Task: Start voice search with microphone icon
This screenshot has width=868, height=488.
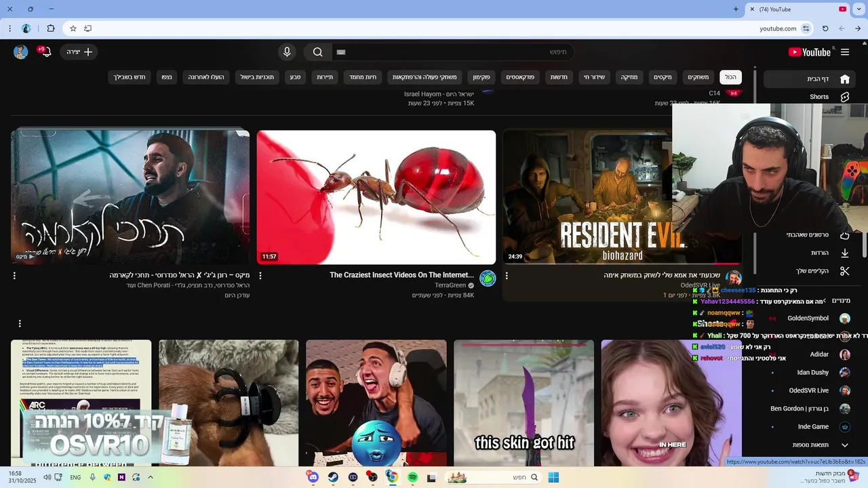Action: pyautogui.click(x=287, y=52)
